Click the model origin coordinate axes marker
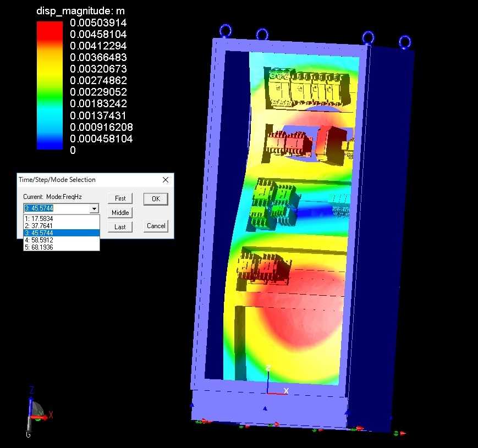The image size is (478, 448). (x=276, y=381)
